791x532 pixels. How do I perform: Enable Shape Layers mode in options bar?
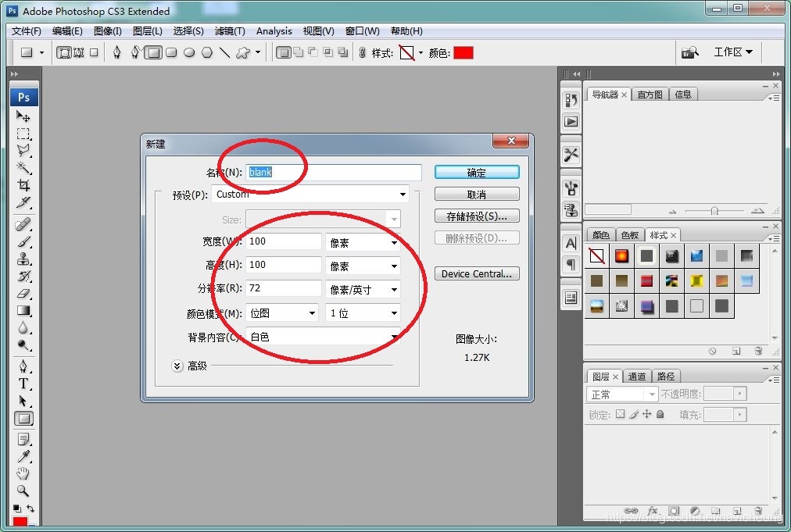(63, 52)
